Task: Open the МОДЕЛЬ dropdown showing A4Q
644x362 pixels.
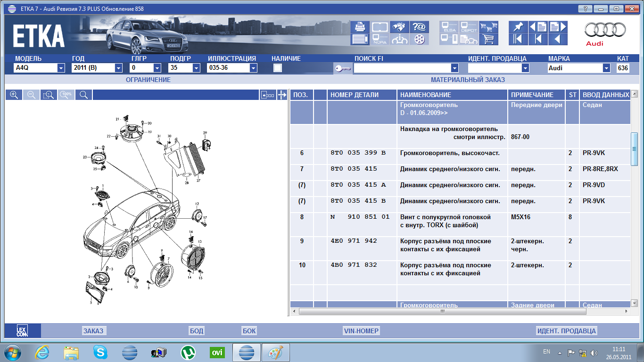Action: point(61,68)
